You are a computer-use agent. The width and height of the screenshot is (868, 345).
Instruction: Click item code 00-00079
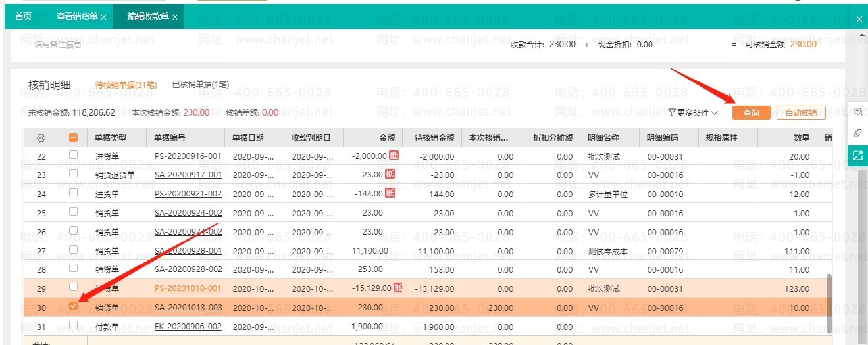click(x=665, y=251)
